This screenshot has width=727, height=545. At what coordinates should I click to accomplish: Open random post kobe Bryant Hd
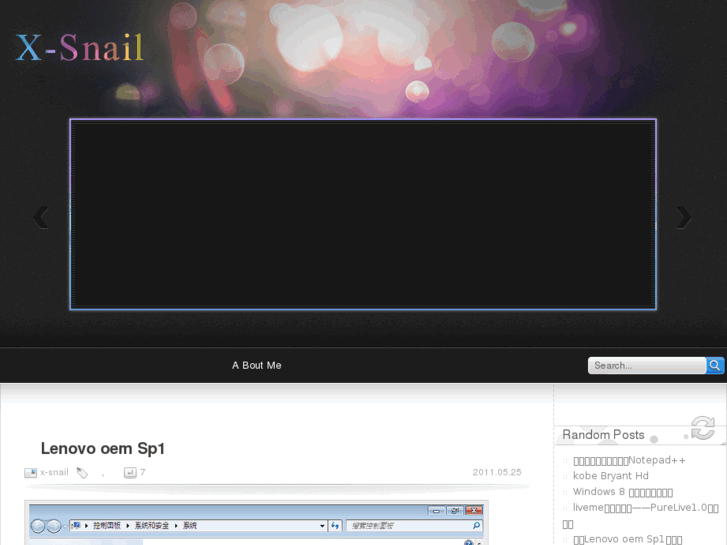pos(611,476)
